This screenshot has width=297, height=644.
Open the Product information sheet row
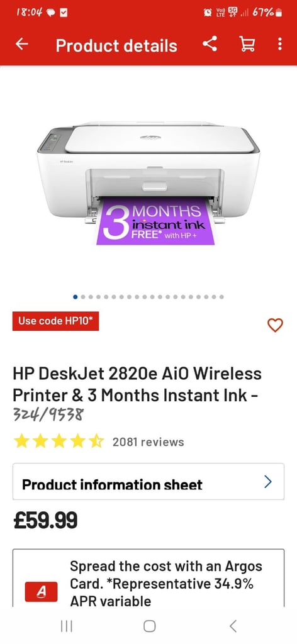148,482
